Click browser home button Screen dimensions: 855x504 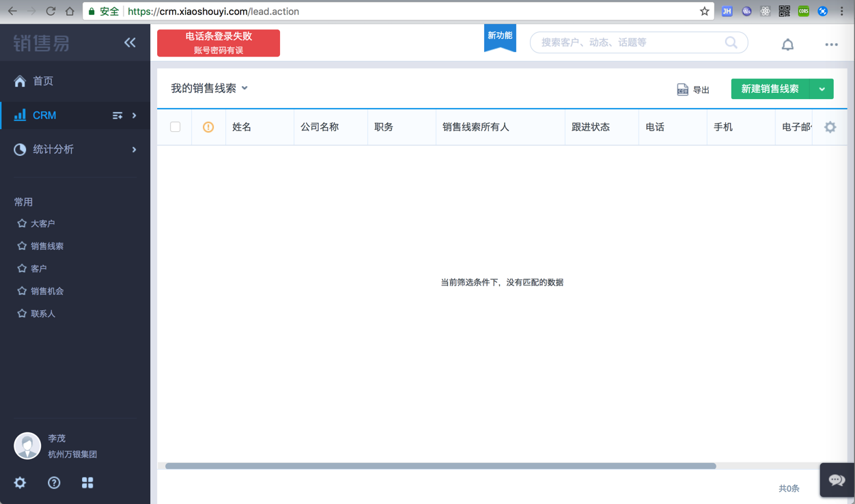[x=70, y=11]
